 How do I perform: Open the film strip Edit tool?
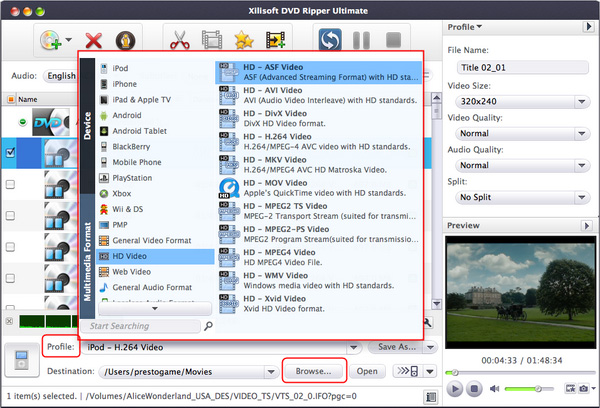click(x=212, y=39)
